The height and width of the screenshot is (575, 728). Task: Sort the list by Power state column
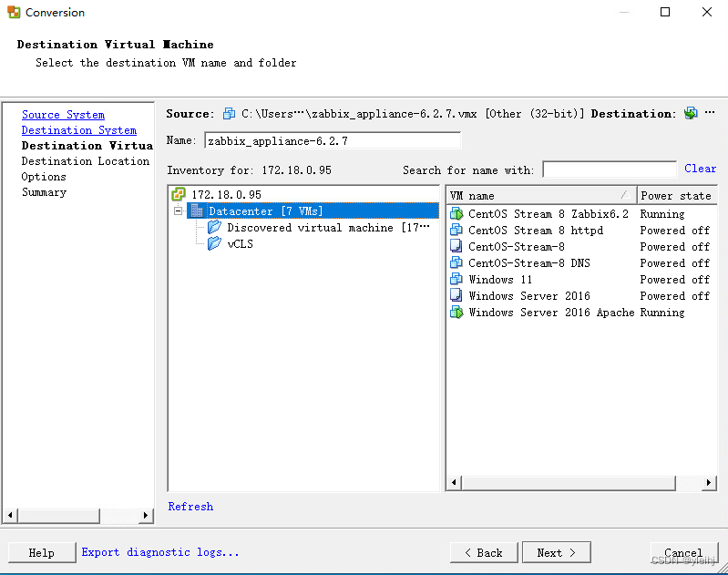677,196
